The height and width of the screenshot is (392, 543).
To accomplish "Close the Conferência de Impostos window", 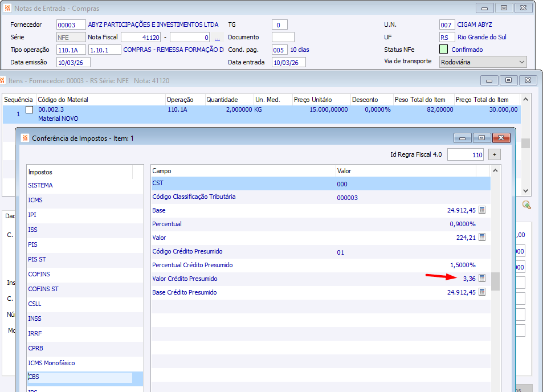I will click(501, 138).
